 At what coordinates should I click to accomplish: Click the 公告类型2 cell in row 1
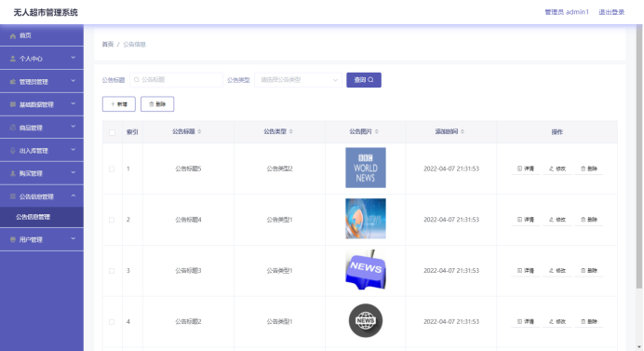coord(279,169)
